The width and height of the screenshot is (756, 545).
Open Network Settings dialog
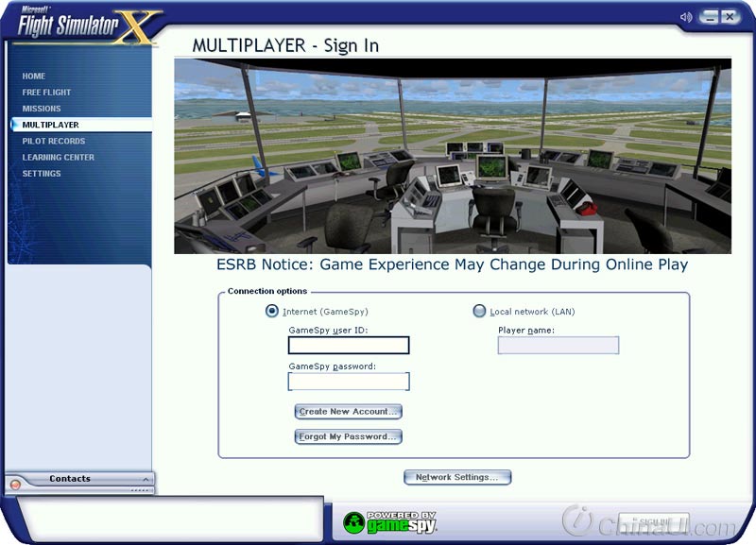[457, 477]
